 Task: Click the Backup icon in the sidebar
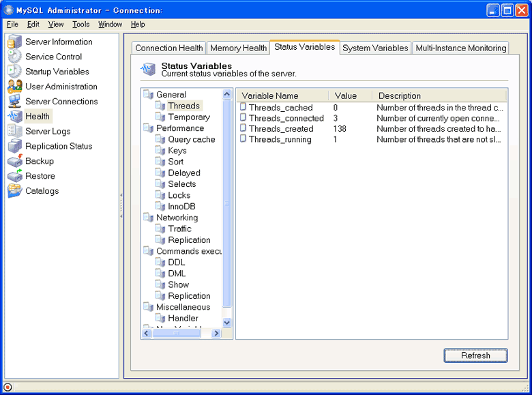tap(14, 161)
